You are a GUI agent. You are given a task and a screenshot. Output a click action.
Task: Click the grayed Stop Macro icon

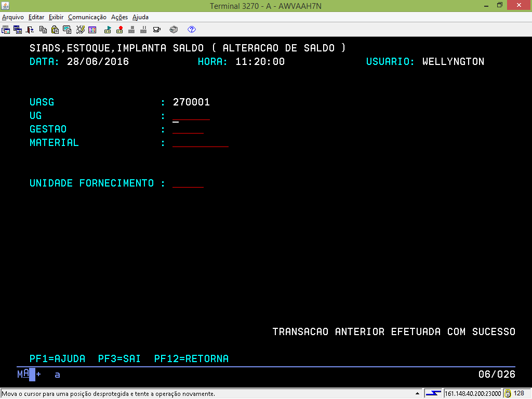[x=131, y=30]
